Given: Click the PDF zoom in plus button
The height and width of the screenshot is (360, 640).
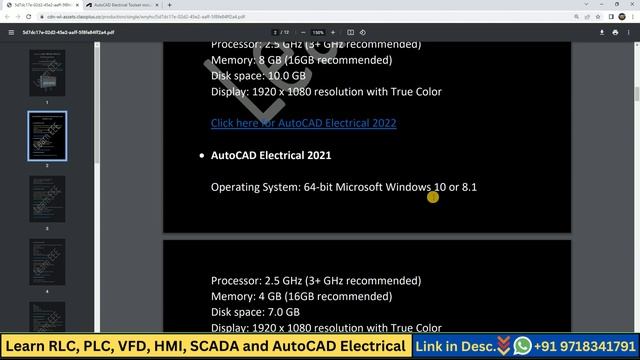Looking at the screenshot, I should 333,32.
